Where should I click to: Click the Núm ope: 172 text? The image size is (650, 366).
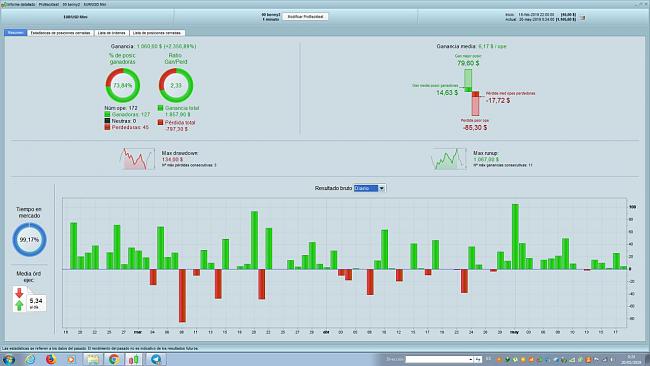pyautogui.click(x=121, y=108)
